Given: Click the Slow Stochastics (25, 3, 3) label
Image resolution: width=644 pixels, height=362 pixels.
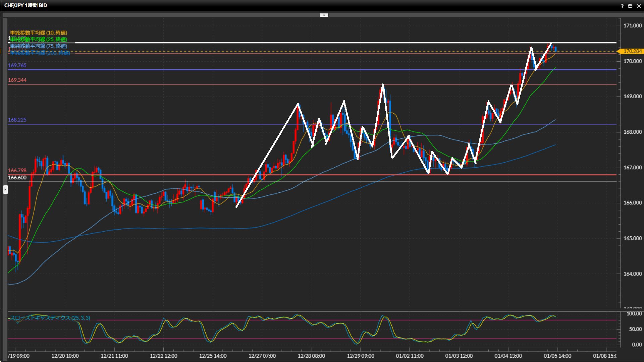Looking at the screenshot, I should 50,318.
